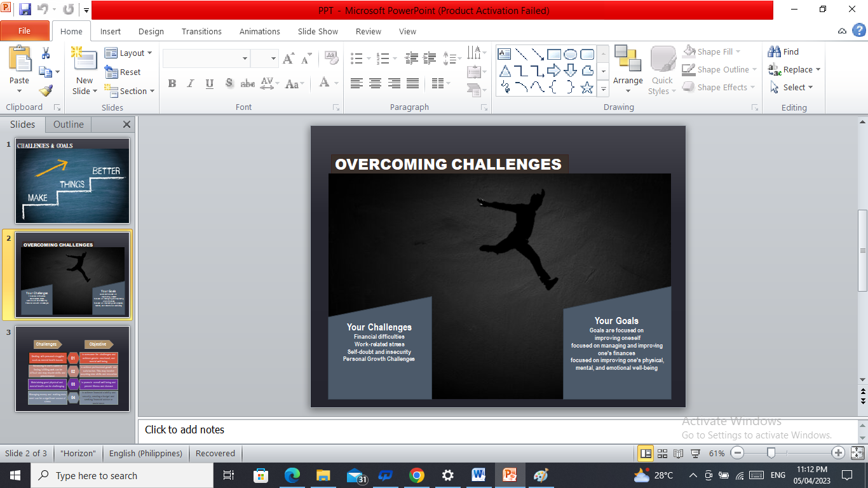Image resolution: width=868 pixels, height=488 pixels.
Task: Close the Slides pane with X
Action: coord(126,125)
